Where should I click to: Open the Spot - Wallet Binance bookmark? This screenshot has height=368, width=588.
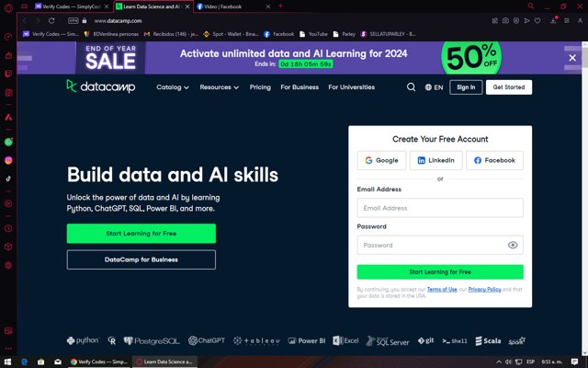(x=231, y=34)
